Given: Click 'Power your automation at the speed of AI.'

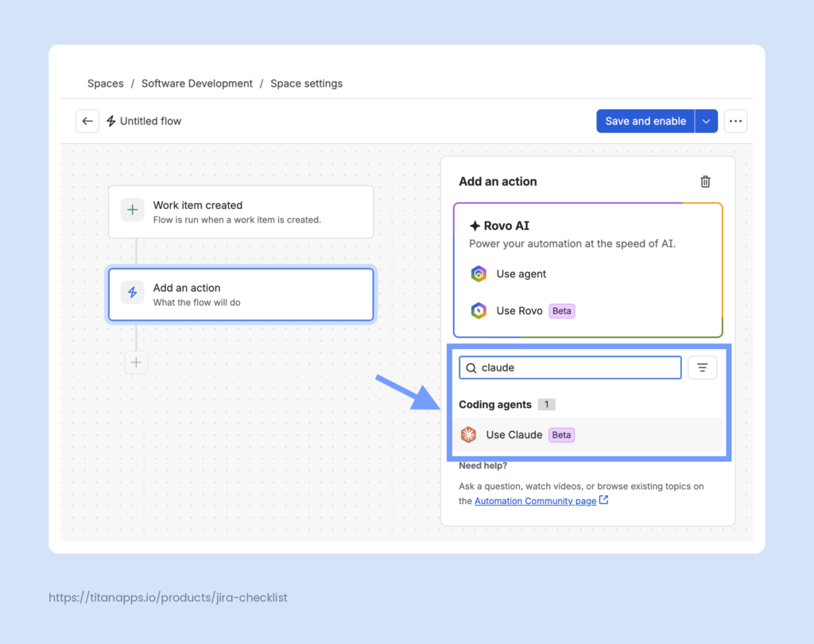Looking at the screenshot, I should [572, 244].
